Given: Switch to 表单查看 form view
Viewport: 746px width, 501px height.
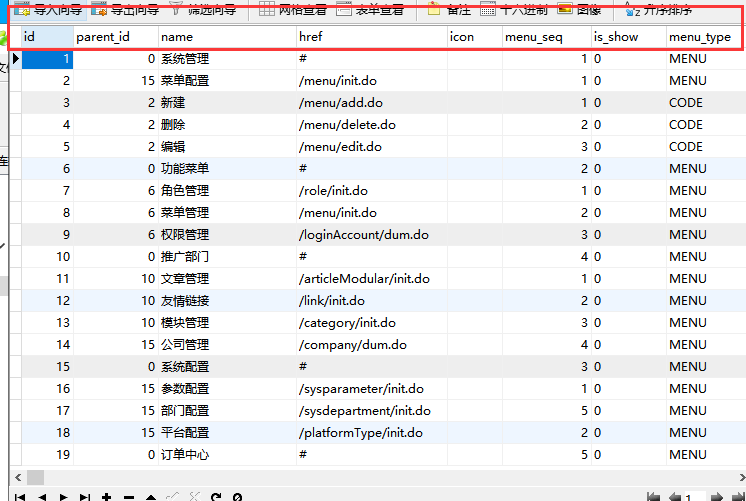Looking at the screenshot, I should (371, 9).
